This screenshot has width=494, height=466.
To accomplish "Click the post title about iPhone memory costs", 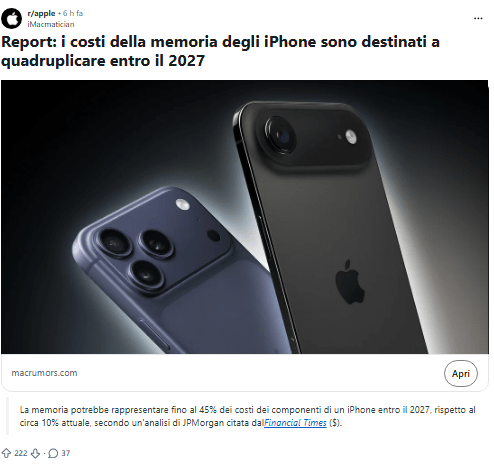I will [220, 51].
